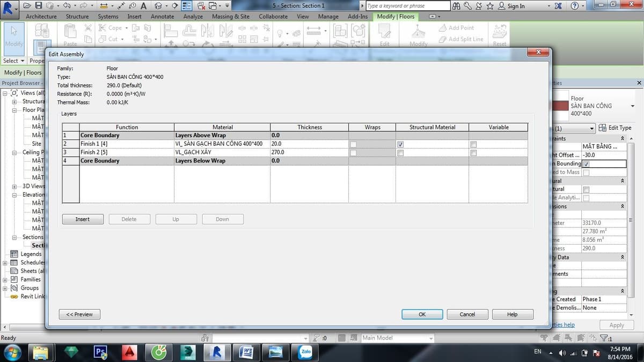The width and height of the screenshot is (644, 362).
Task: Click the star Favorites icon
Action: click(490, 6)
